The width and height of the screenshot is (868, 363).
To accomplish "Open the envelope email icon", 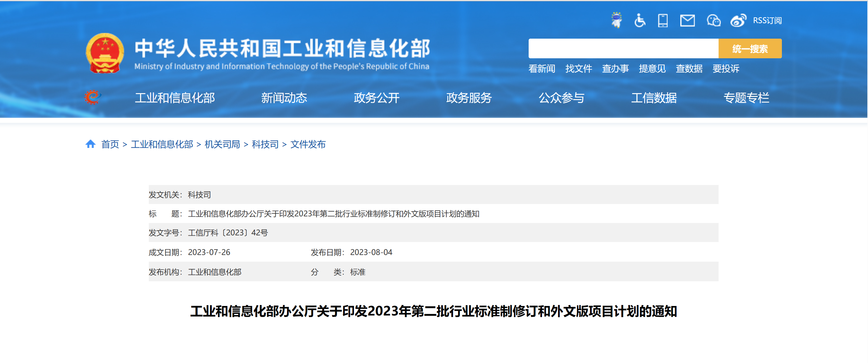I will pos(687,20).
